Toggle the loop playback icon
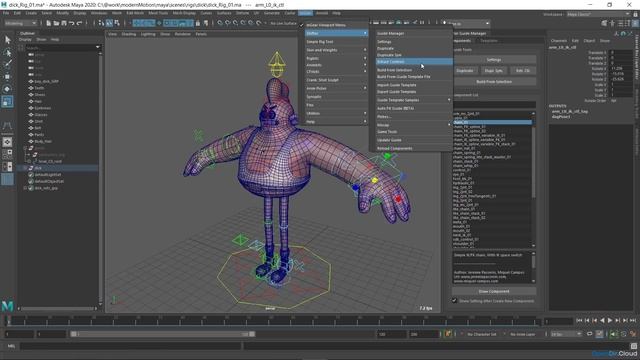 pyautogui.click(x=589, y=334)
